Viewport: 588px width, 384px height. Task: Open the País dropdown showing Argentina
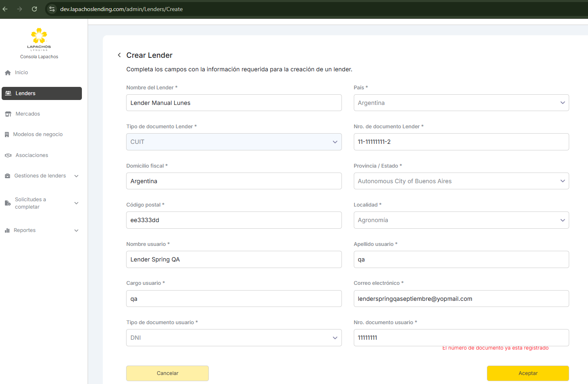point(461,103)
